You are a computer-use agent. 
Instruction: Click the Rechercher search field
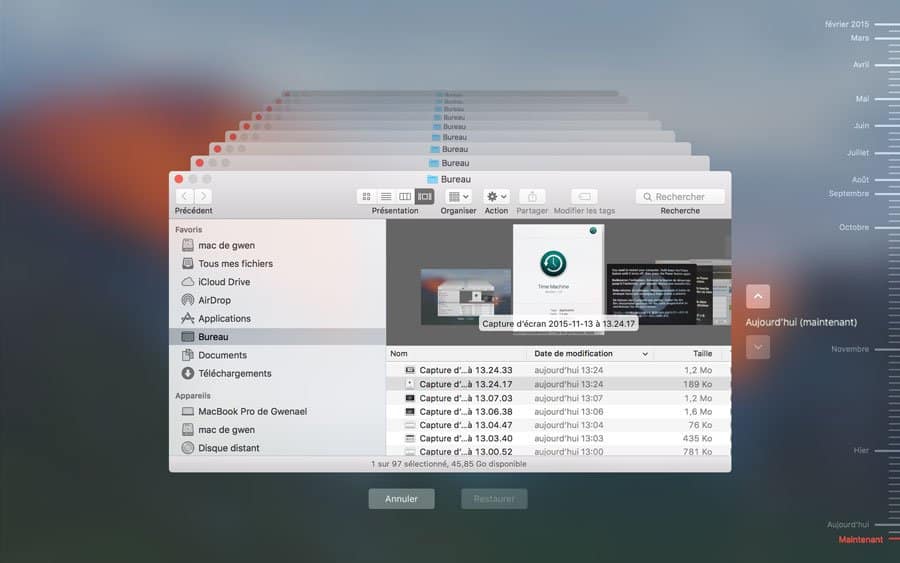click(680, 197)
